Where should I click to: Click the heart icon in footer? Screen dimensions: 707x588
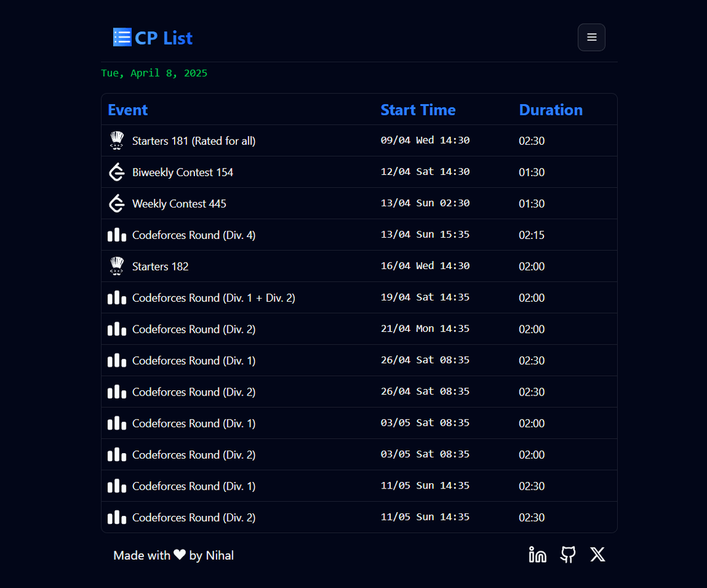180,555
